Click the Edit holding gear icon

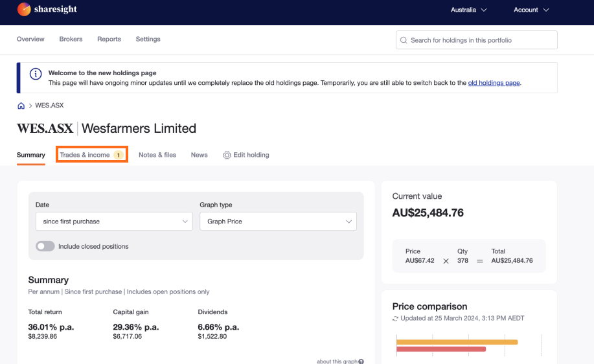227,155
